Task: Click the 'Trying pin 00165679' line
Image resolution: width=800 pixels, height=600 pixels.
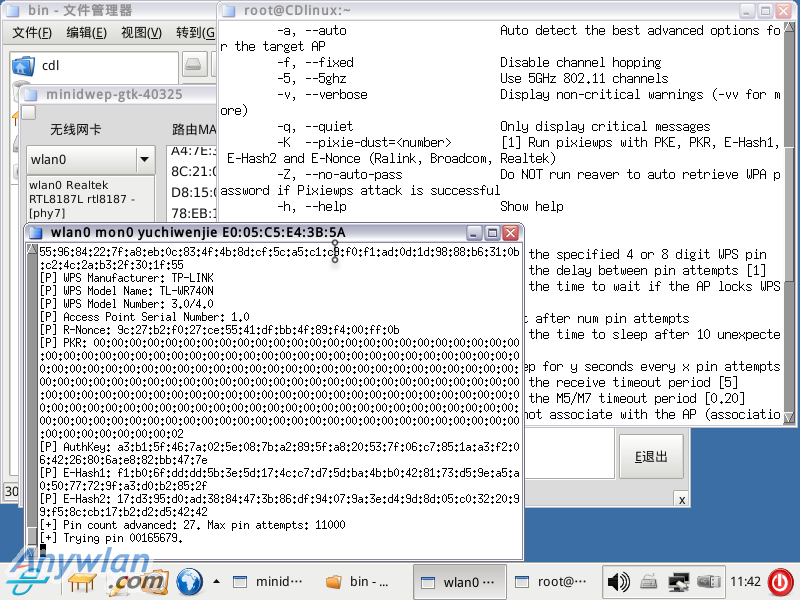Action: tap(111, 538)
